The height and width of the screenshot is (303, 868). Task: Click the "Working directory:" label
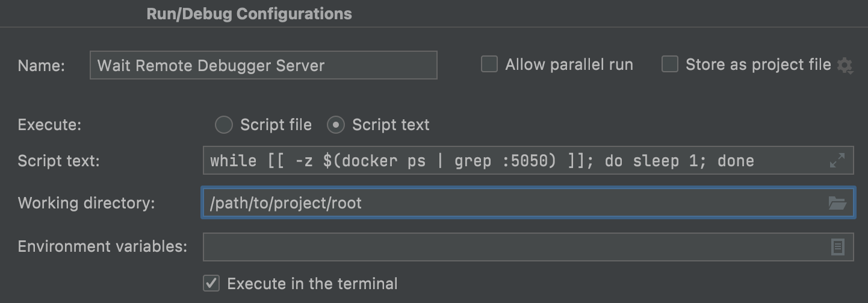(86, 203)
